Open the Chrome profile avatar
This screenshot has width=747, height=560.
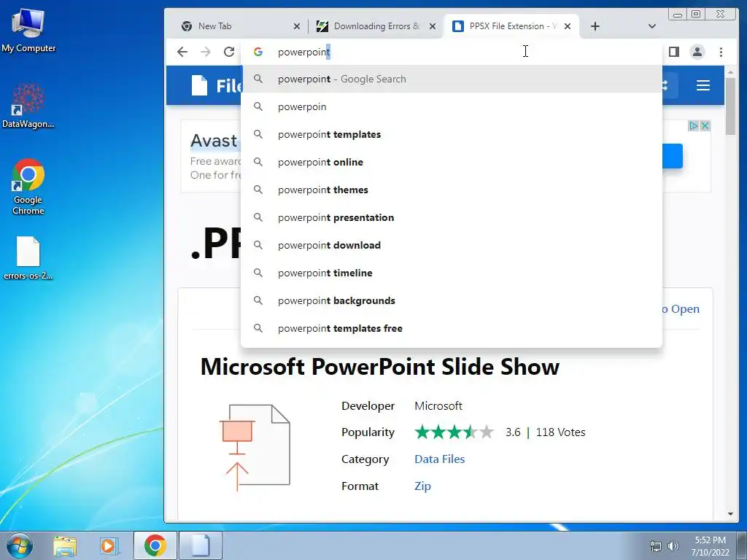click(697, 52)
